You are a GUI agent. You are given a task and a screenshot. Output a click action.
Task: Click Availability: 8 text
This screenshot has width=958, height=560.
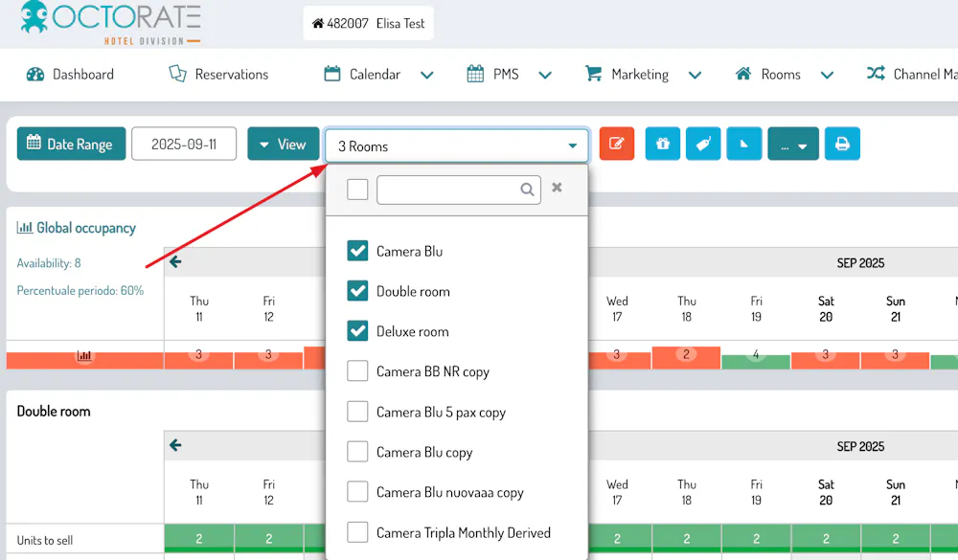pyautogui.click(x=49, y=263)
